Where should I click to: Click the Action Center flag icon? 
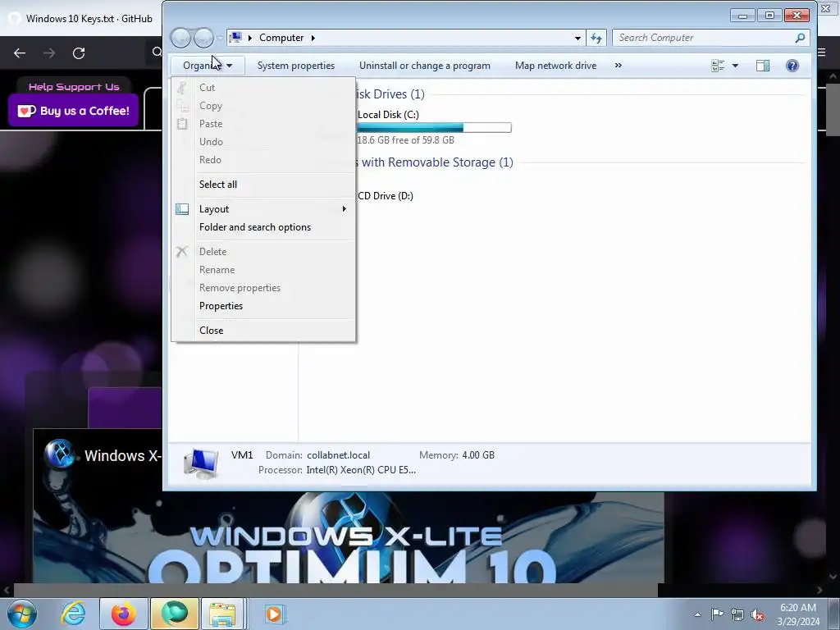[x=717, y=614]
